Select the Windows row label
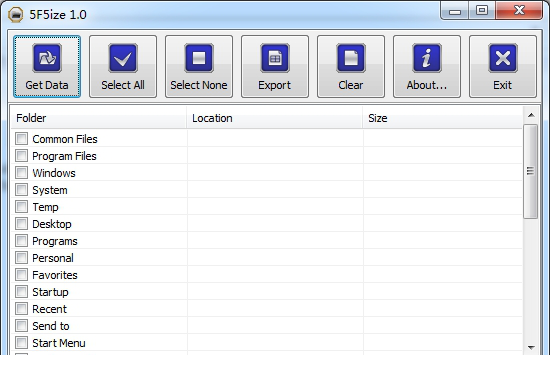The height and width of the screenshot is (369, 550). coord(54,173)
